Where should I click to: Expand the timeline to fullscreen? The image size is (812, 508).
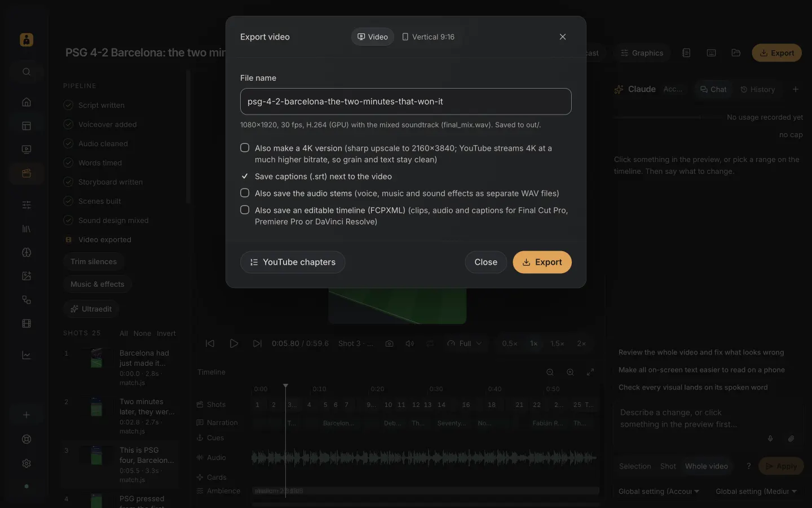(590, 372)
